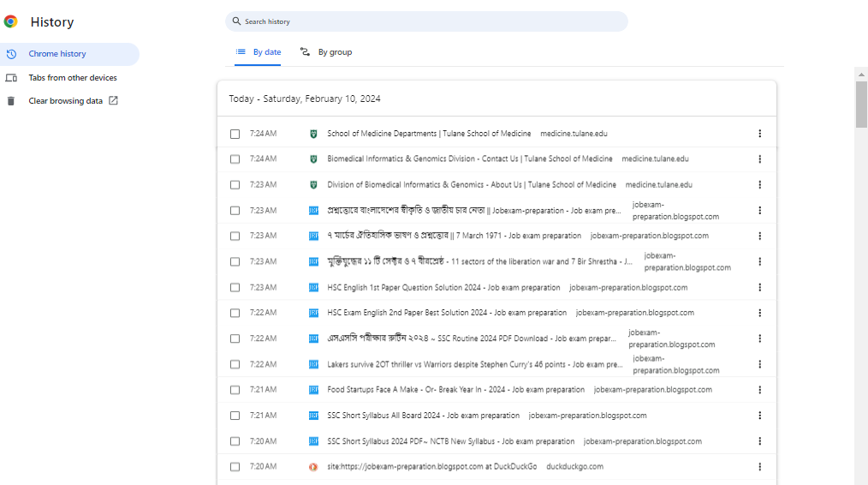Check the box for School of Medicine Departments entry
This screenshot has height=485, width=868.
(x=235, y=134)
